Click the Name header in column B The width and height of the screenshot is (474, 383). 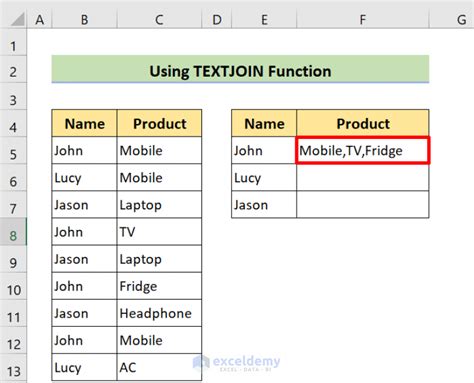(x=84, y=123)
